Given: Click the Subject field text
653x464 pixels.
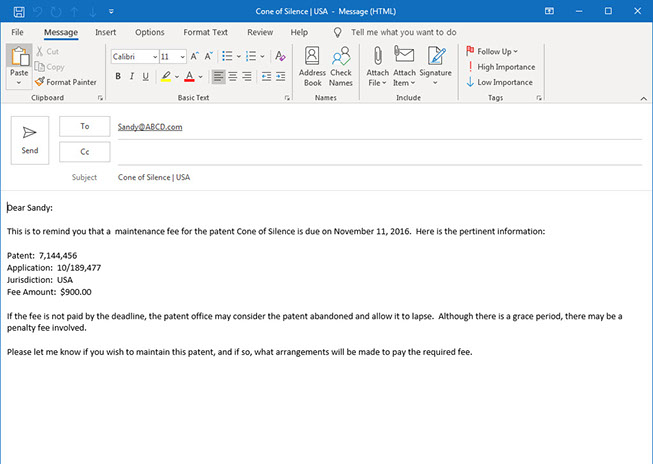Looking at the screenshot, I should (x=154, y=177).
